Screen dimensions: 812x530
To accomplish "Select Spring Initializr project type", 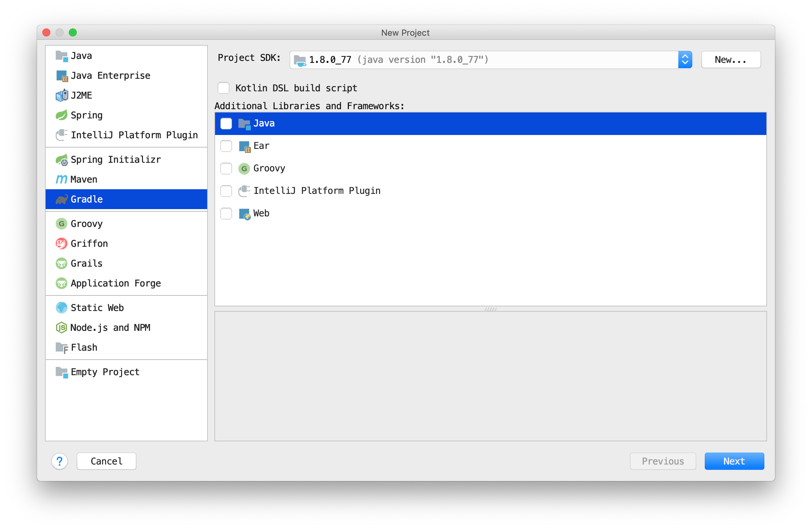I will (126, 159).
